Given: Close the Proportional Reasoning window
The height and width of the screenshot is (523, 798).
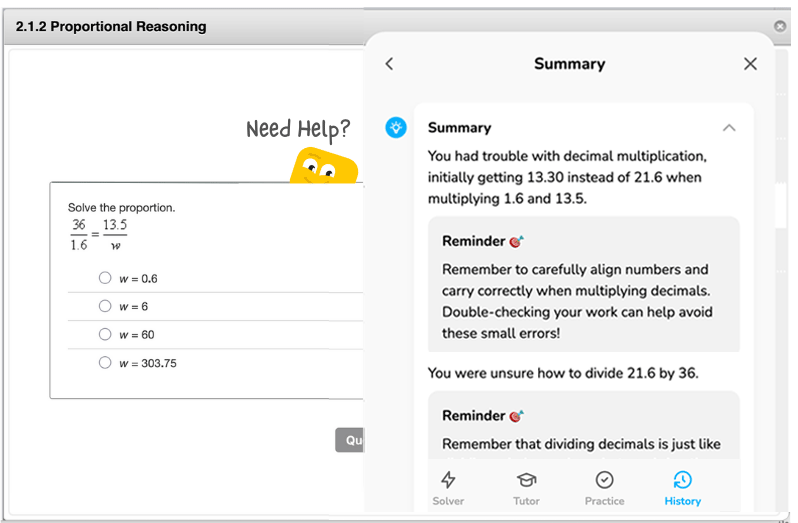Looking at the screenshot, I should tap(780, 26).
